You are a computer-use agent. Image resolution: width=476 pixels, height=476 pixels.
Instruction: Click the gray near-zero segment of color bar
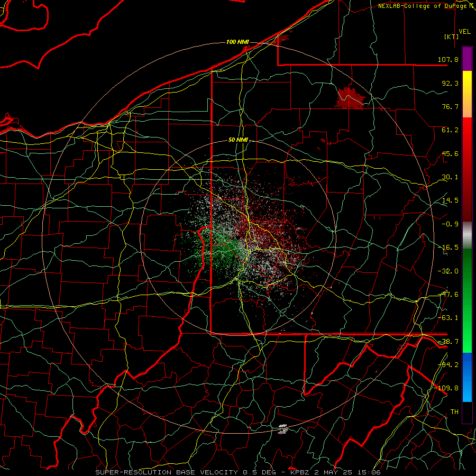tap(467, 235)
